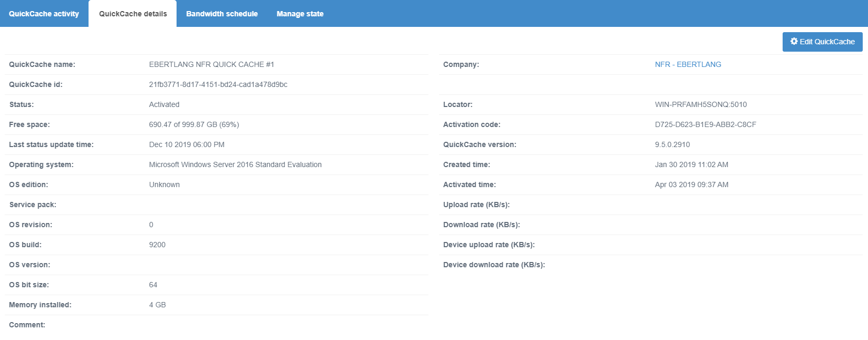Select the last status update time Dec 10 2019

click(x=187, y=144)
